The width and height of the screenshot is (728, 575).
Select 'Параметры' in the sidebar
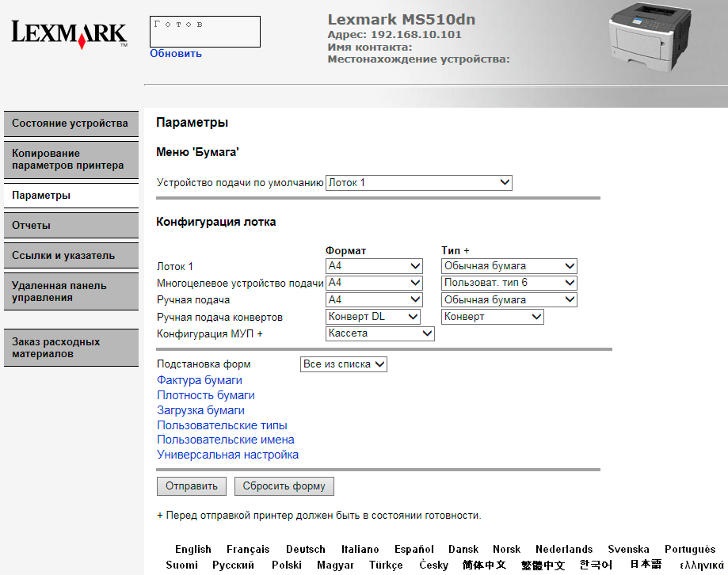pyautogui.click(x=71, y=196)
